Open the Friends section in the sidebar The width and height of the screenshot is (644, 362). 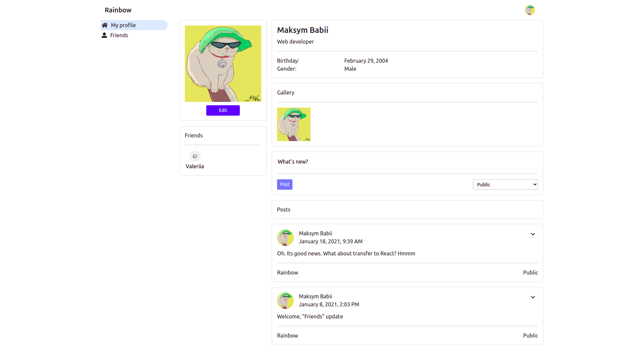click(x=119, y=35)
